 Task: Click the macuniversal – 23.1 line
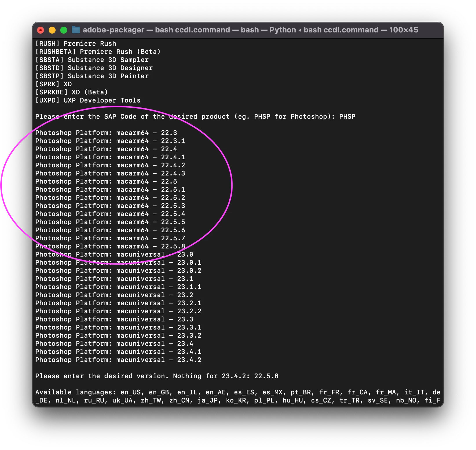[114, 279]
